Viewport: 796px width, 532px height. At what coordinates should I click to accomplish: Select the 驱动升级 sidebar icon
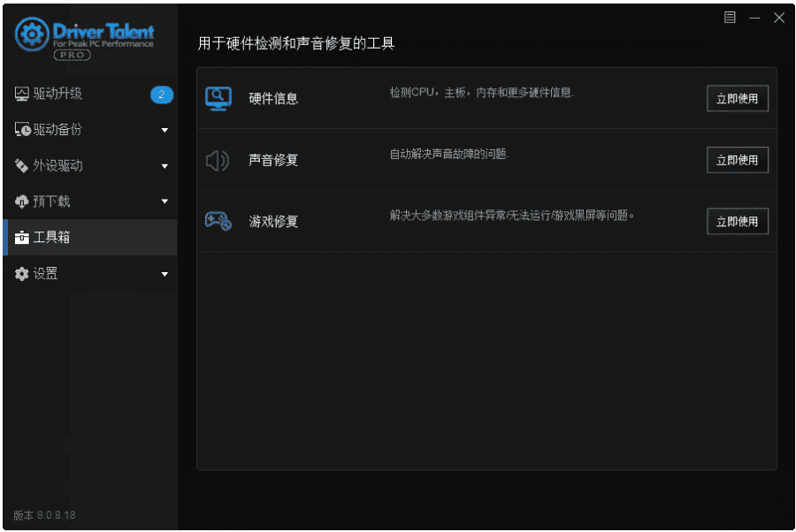click(x=21, y=93)
